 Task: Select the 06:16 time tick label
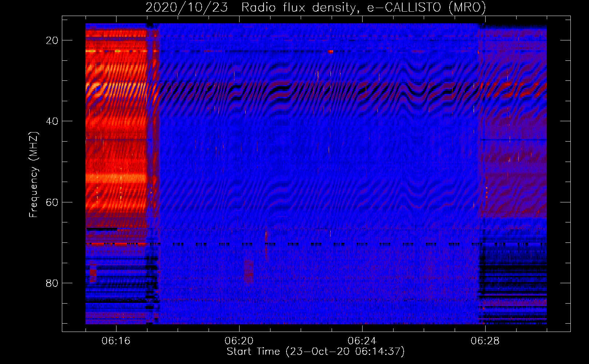[116, 341]
